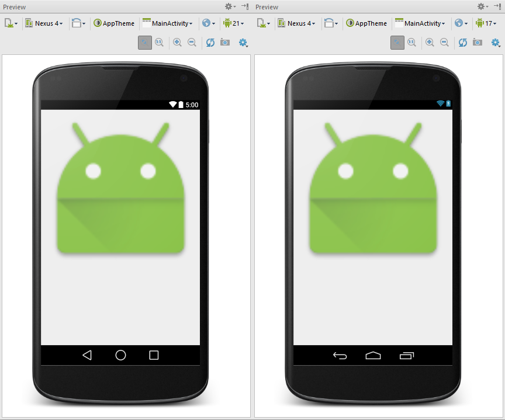Open MainActivity dropdown in API 21 preview pane

168,23
